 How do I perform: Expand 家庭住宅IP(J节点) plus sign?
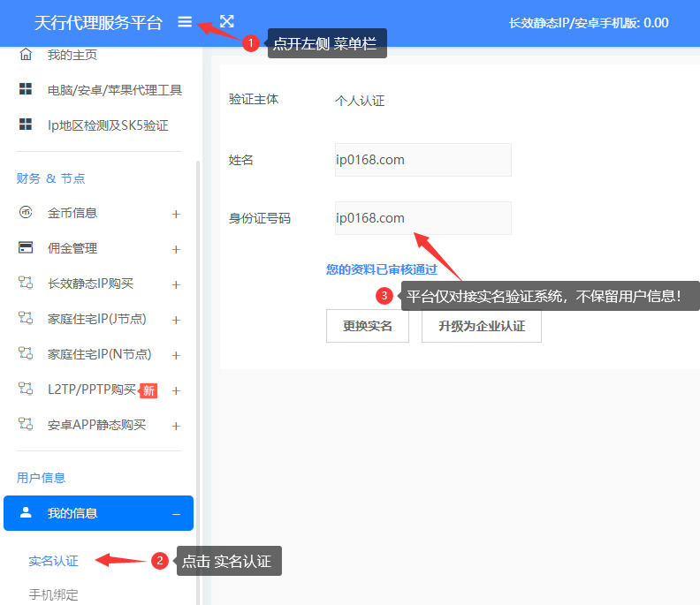point(176,320)
